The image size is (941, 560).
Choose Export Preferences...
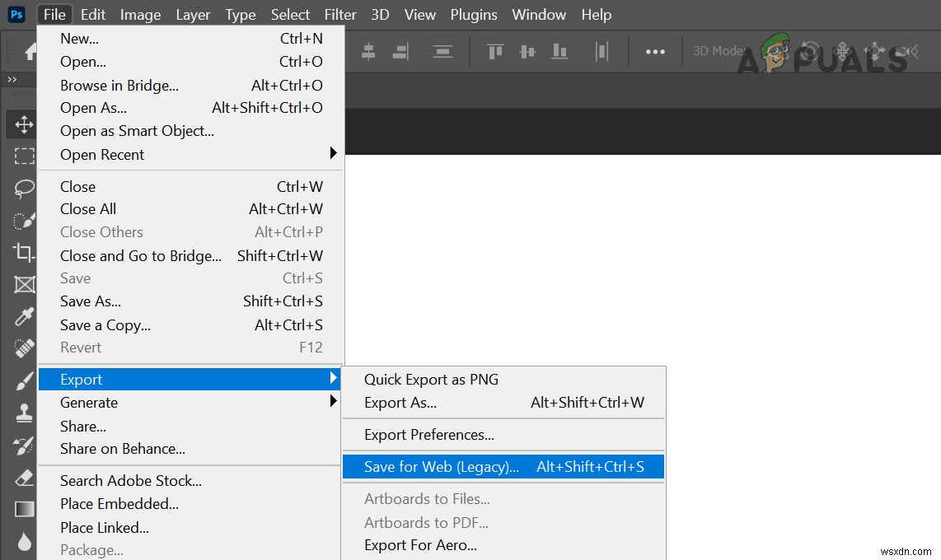tap(503, 435)
